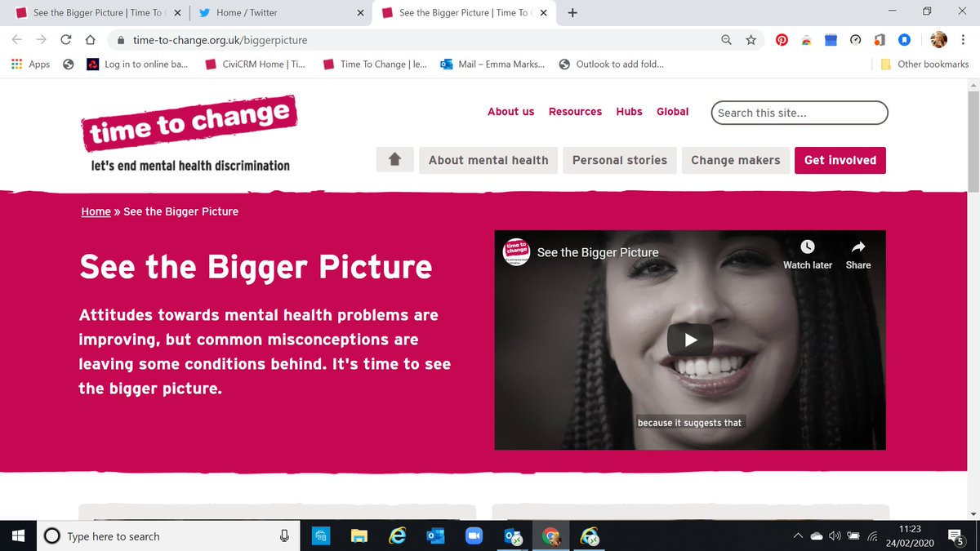Click the Change makers button
980x551 pixels.
pos(735,160)
